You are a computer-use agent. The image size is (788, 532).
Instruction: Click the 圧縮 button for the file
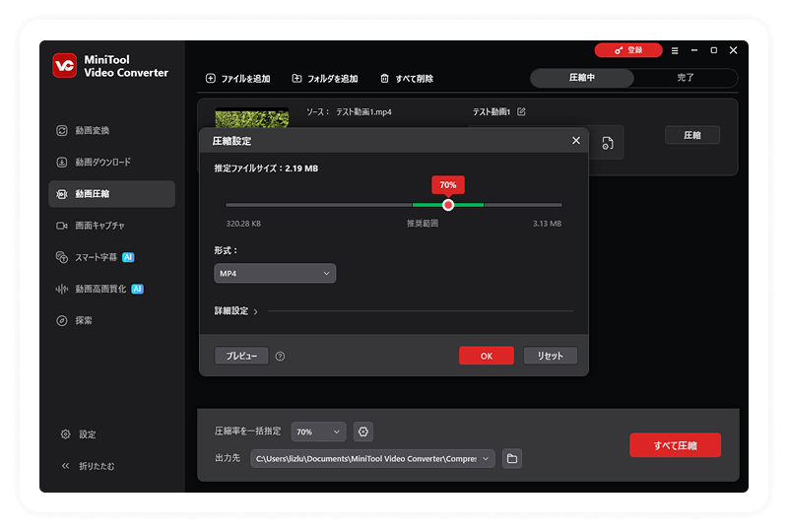point(692,135)
